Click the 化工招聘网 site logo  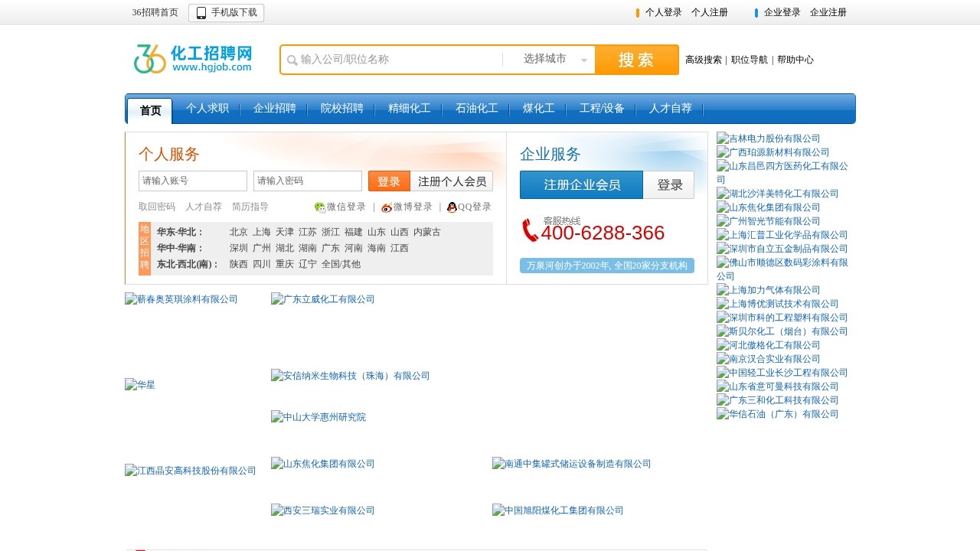pyautogui.click(x=192, y=59)
